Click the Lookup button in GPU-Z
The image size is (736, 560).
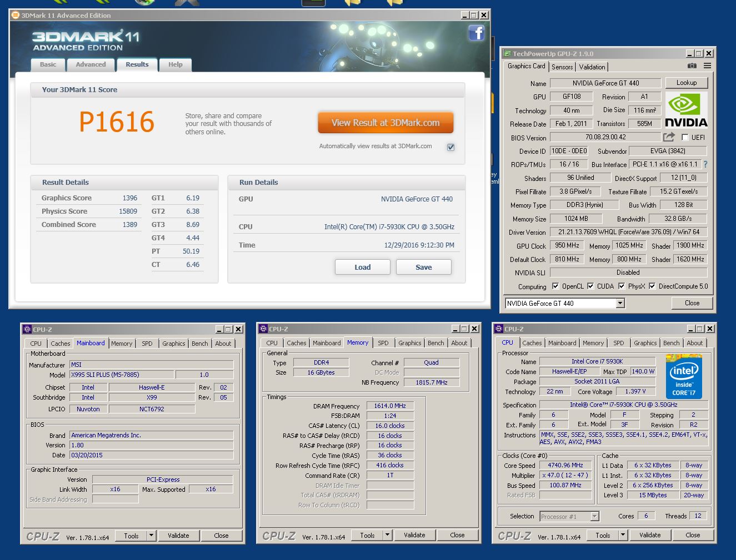pyautogui.click(x=687, y=83)
